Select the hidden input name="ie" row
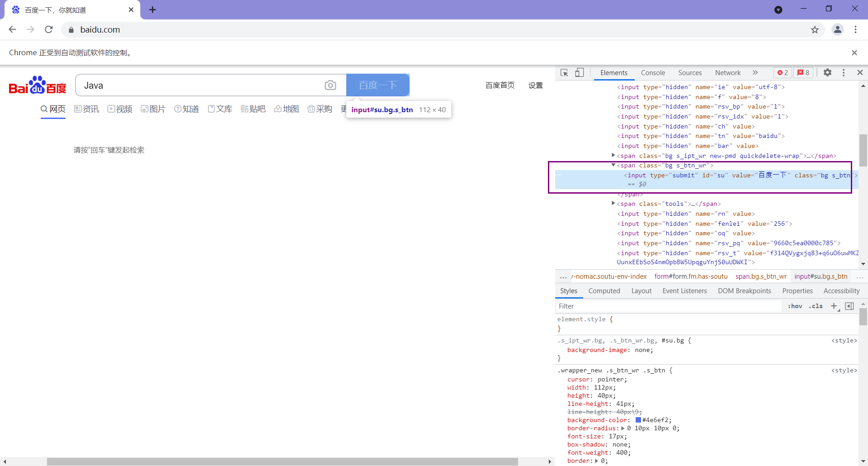 [x=707, y=87]
